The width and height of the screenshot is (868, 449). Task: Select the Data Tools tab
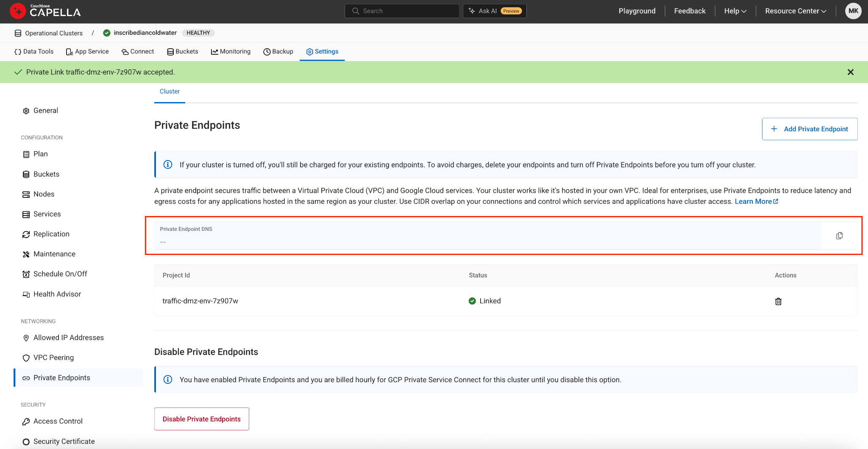[34, 52]
